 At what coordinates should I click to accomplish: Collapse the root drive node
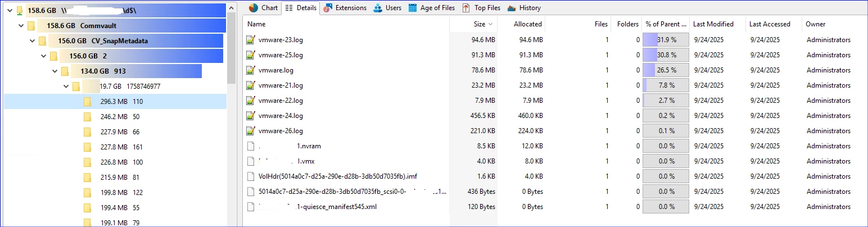pos(9,10)
